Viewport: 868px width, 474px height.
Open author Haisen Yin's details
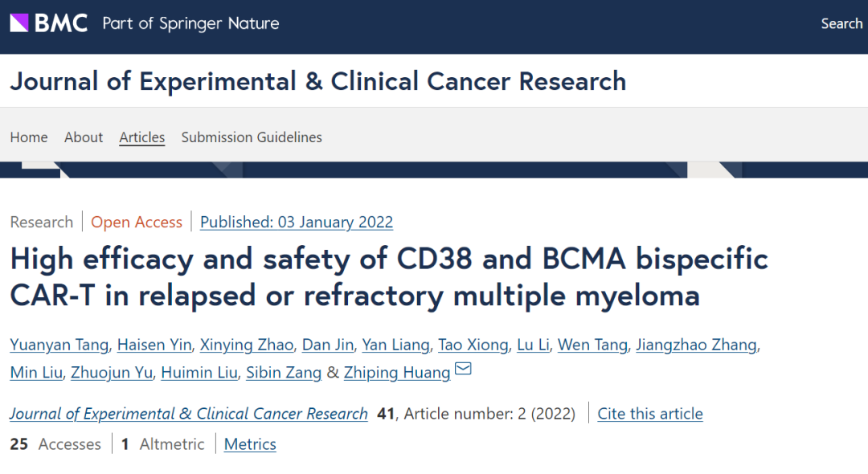tap(154, 345)
